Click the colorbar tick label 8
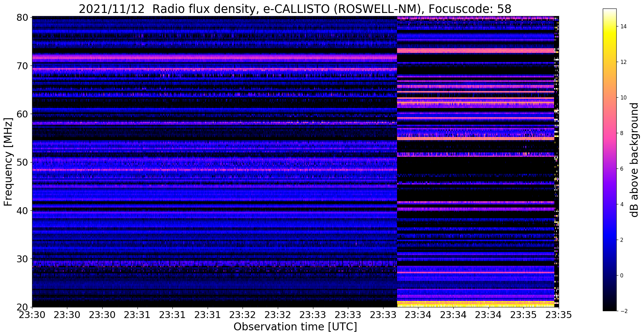Screen dimensions: 644x336 pos(621,133)
